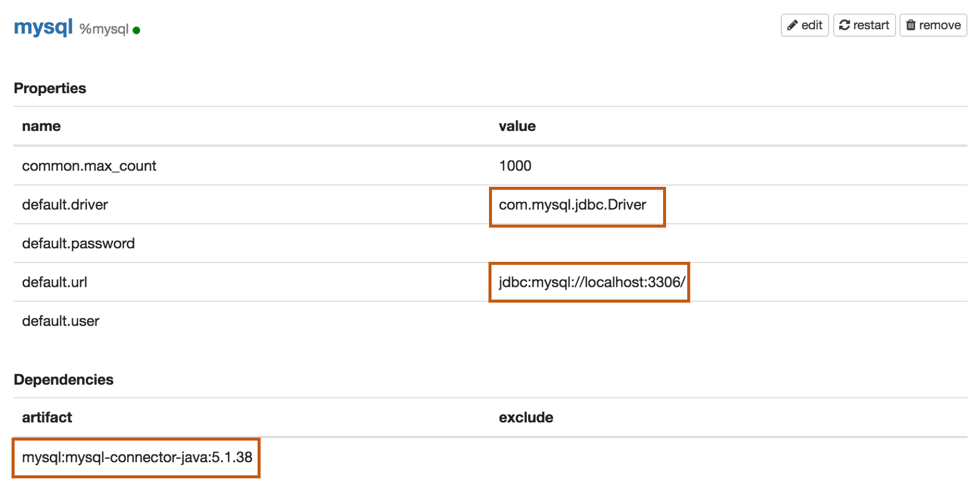The width and height of the screenshot is (980, 501).
Task: Click the default.password property name
Action: pyautogui.click(x=78, y=244)
